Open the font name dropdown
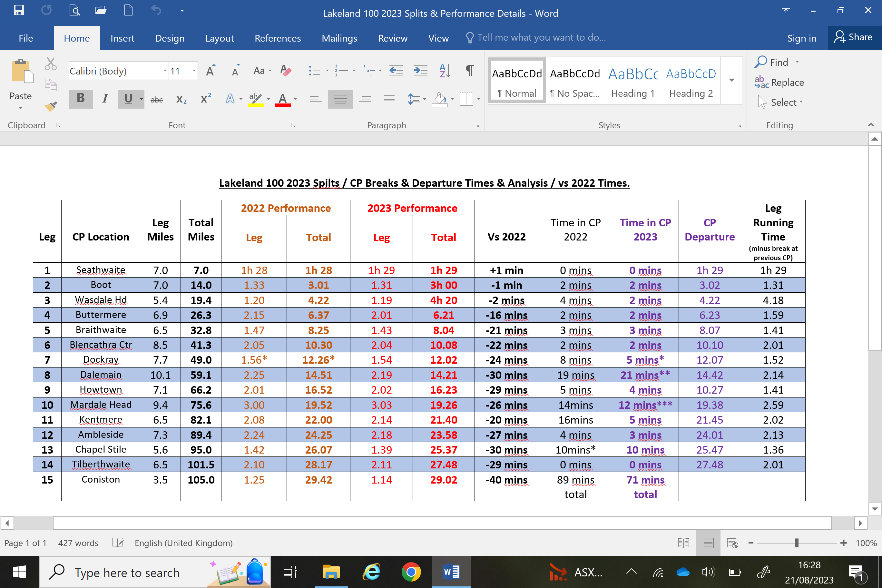 pos(165,71)
